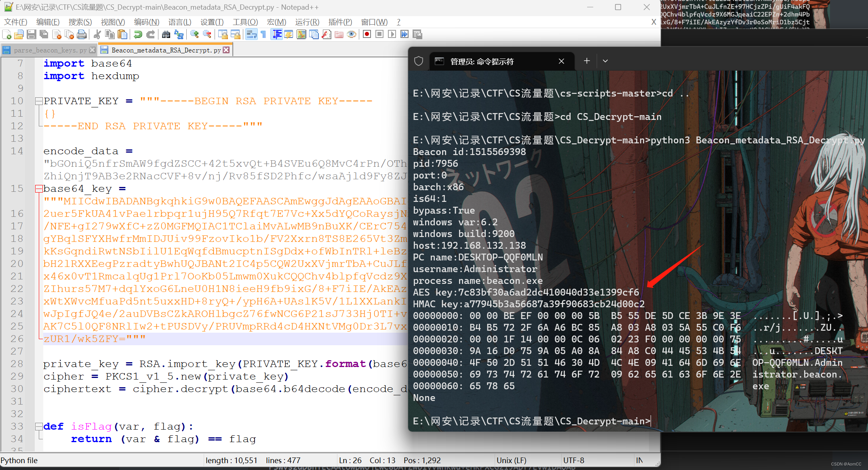Toggle macro recording red button

pos(367,35)
